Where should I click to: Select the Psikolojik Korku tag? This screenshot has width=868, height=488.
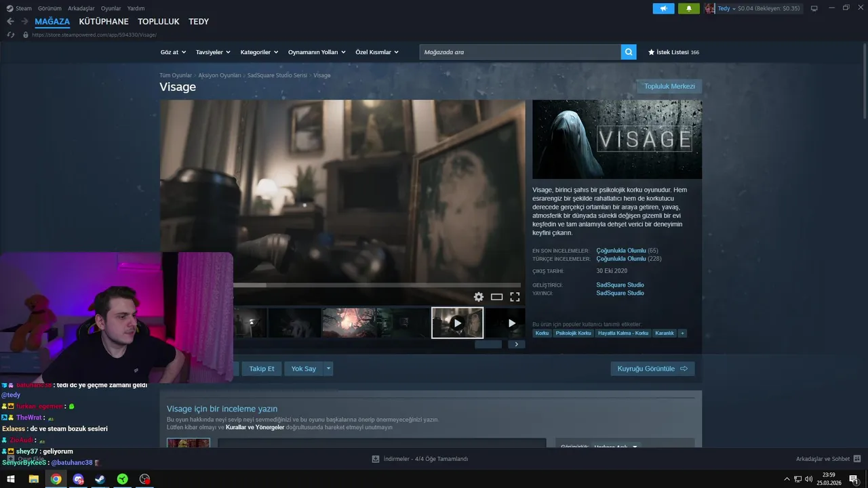click(x=573, y=333)
